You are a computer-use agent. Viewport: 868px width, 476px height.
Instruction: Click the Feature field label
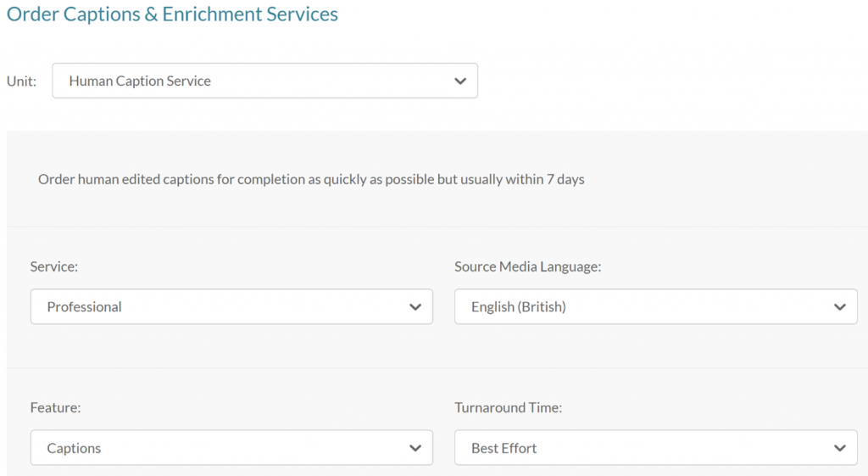pos(55,408)
